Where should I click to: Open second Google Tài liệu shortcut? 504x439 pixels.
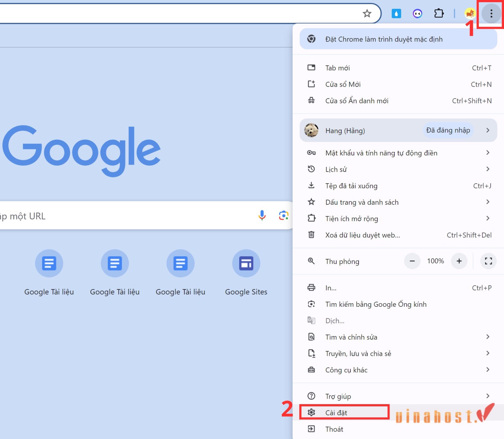[115, 272]
